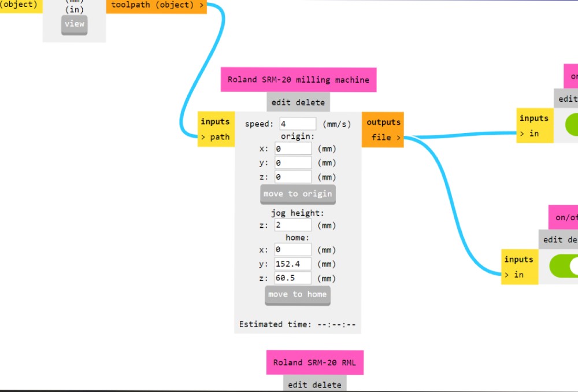This screenshot has width=578, height=392.
Task: Click the inputs header of the milling machine
Action: click(215, 121)
